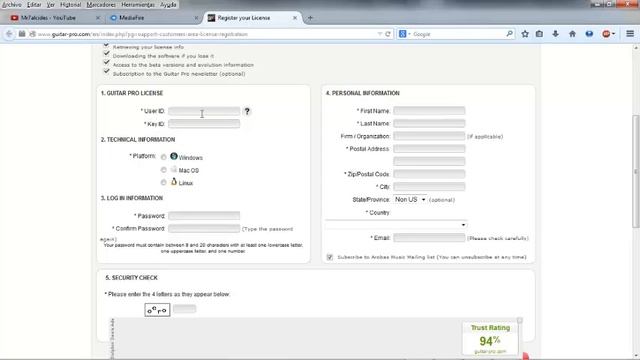Go to home page icon
The height and width of the screenshot is (360, 640).
pos(572,34)
